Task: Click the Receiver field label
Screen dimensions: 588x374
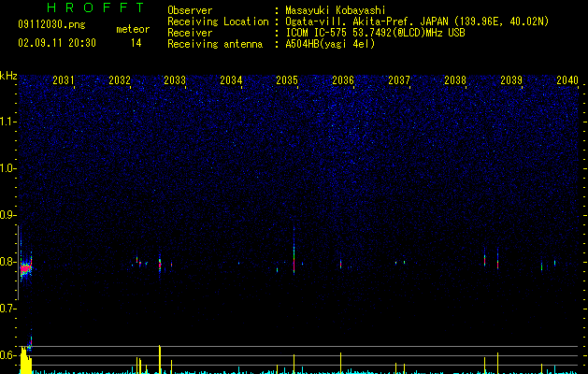Action: 190,33
